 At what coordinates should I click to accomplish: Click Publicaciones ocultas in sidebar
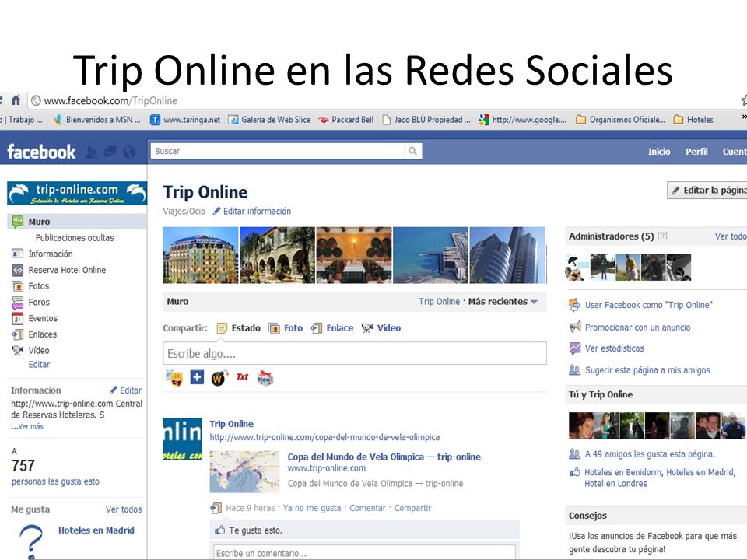pyautogui.click(x=75, y=238)
